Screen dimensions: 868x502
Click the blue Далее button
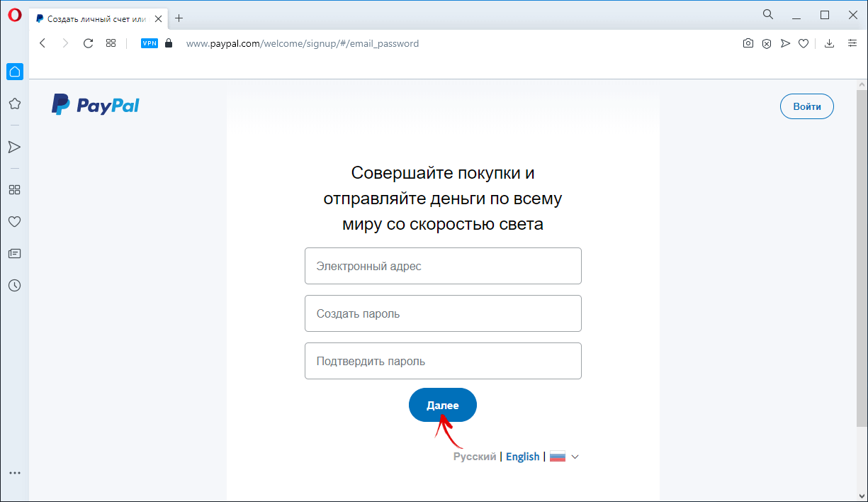pyautogui.click(x=443, y=406)
